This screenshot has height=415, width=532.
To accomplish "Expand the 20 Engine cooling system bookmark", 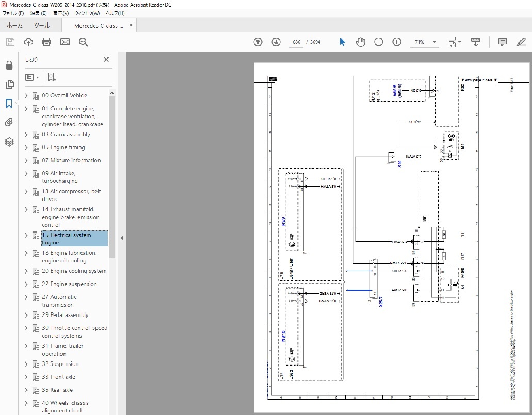I will (x=26, y=271).
